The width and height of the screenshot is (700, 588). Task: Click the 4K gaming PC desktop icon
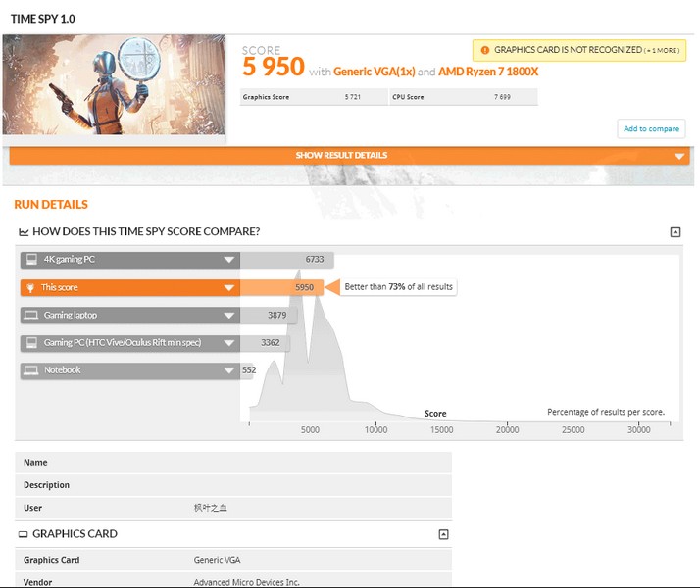[31, 259]
